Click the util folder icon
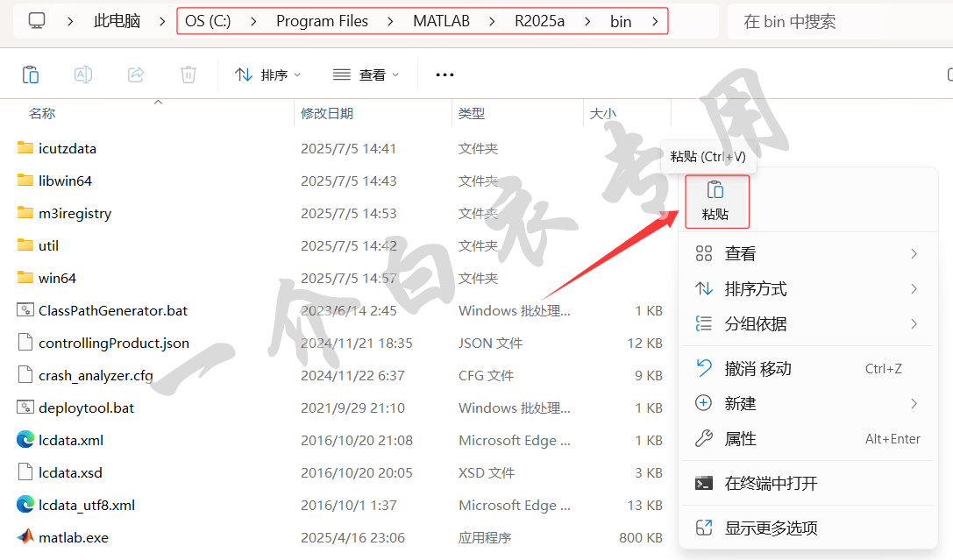 point(25,245)
